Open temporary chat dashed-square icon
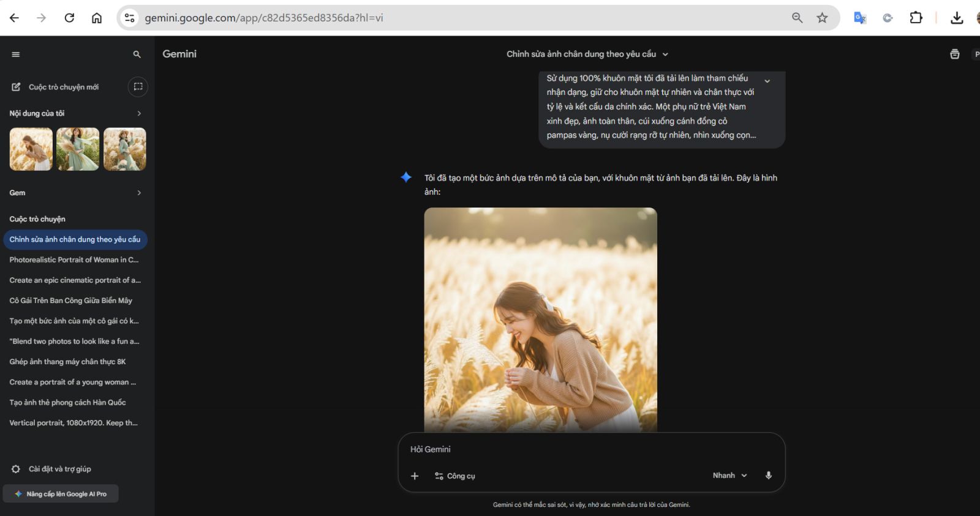The image size is (980, 516). coord(138,87)
